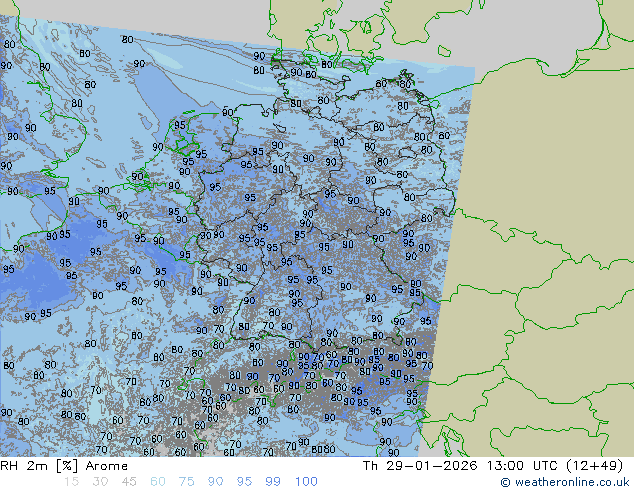Select the legend value 60

tap(158, 482)
